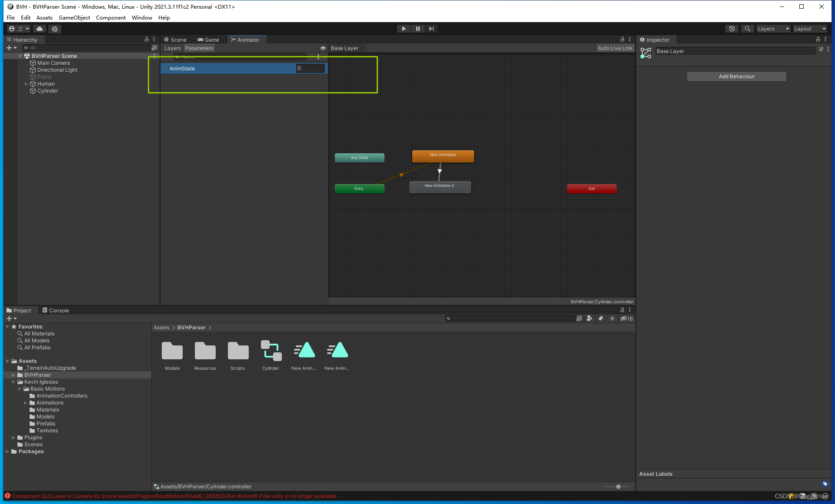Switch to the Game tab
835x504 pixels.
208,40
